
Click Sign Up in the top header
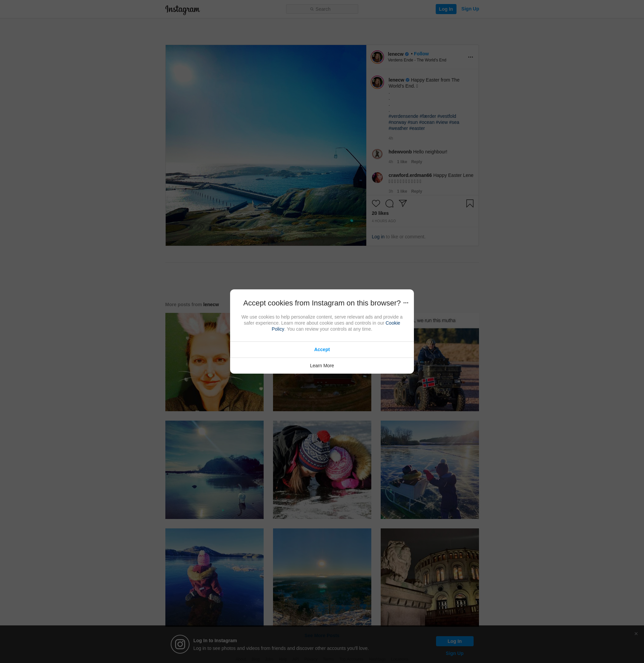pyautogui.click(x=470, y=9)
